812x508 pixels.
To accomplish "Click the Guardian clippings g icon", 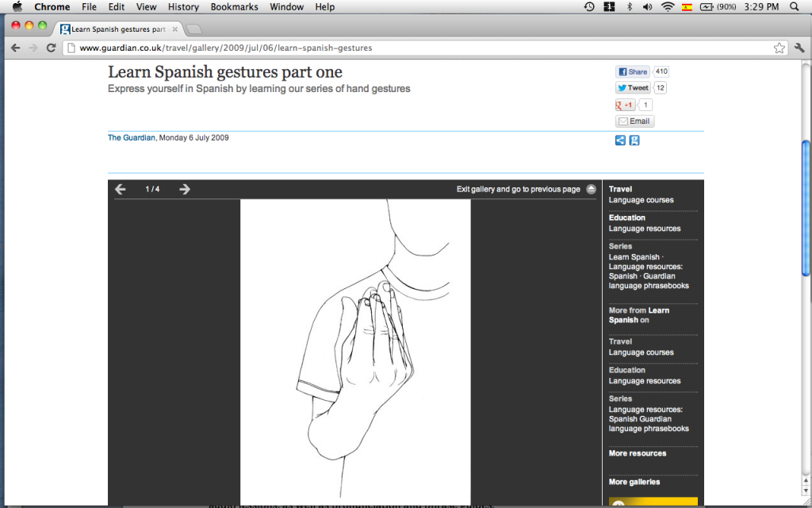I will (634, 140).
